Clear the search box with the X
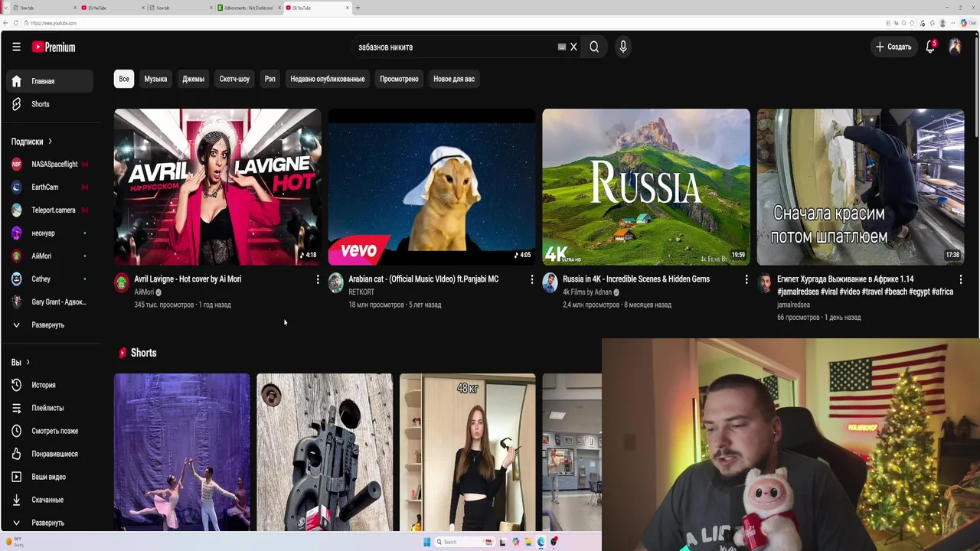 click(573, 47)
